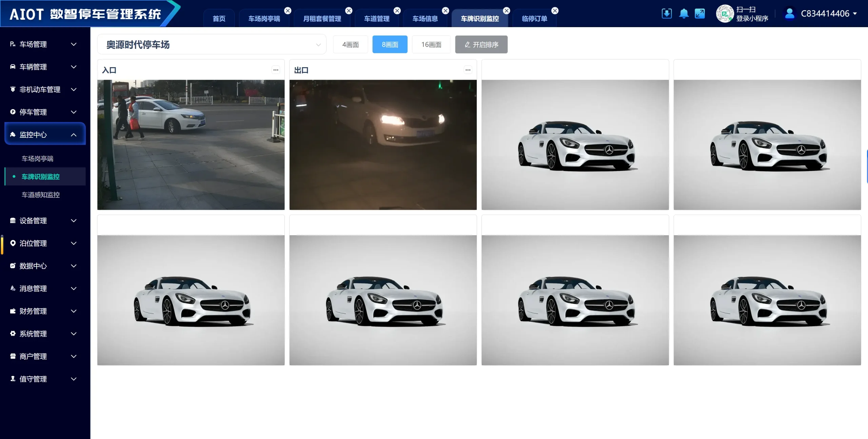
Task: Open the more-options icon on 入口 panel
Action: pyautogui.click(x=276, y=70)
